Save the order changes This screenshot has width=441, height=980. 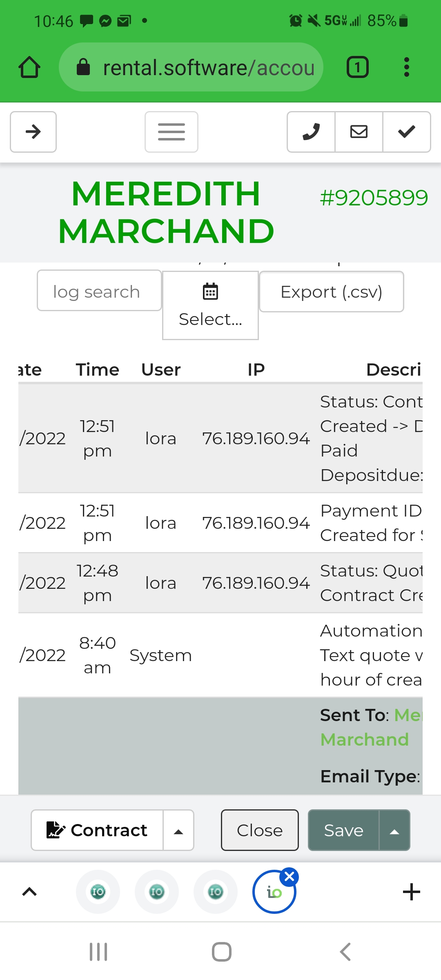(x=343, y=830)
